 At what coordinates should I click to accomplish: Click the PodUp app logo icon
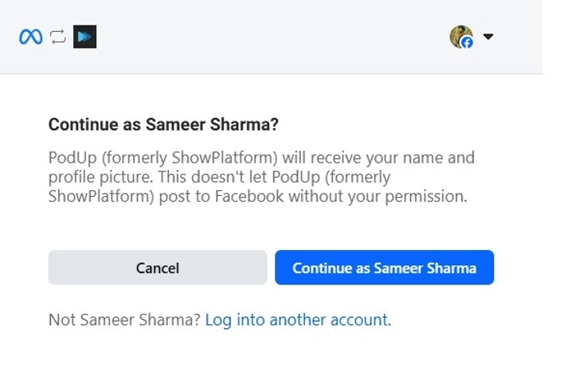84,37
